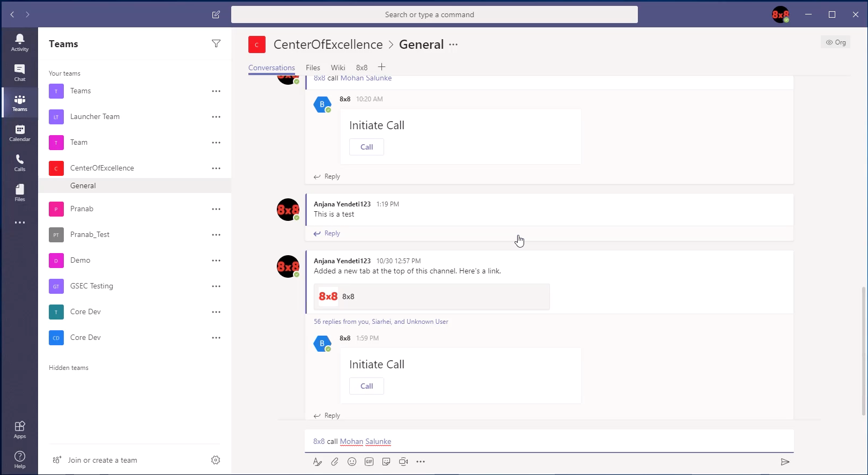Attach a file with the paperclip icon
This screenshot has height=475, width=868.
pos(335,462)
